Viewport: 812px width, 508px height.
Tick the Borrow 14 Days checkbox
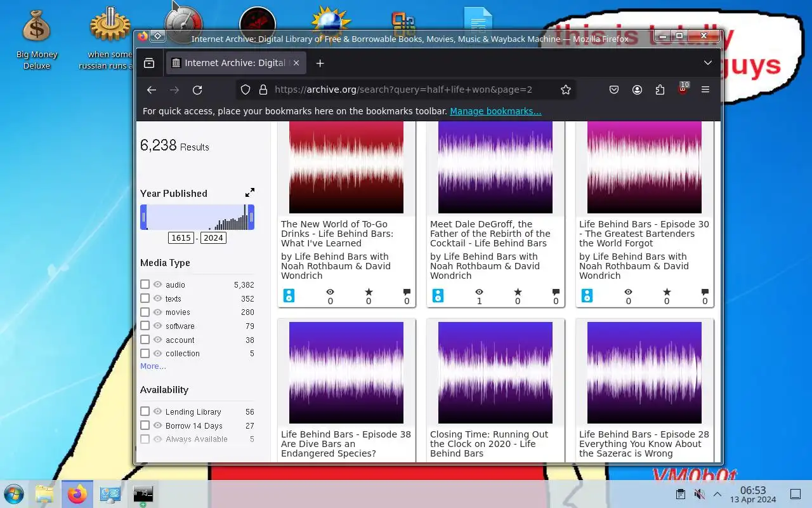tap(145, 425)
